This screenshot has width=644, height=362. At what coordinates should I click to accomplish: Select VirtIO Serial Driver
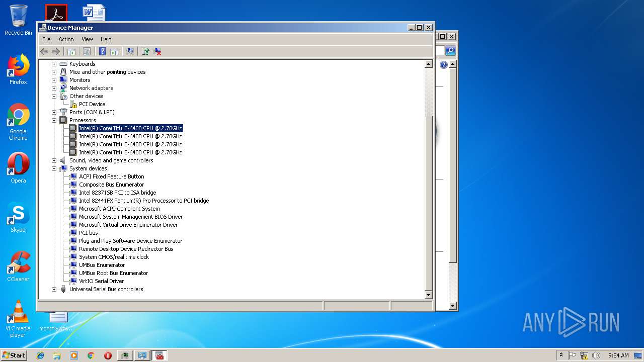pyautogui.click(x=101, y=281)
